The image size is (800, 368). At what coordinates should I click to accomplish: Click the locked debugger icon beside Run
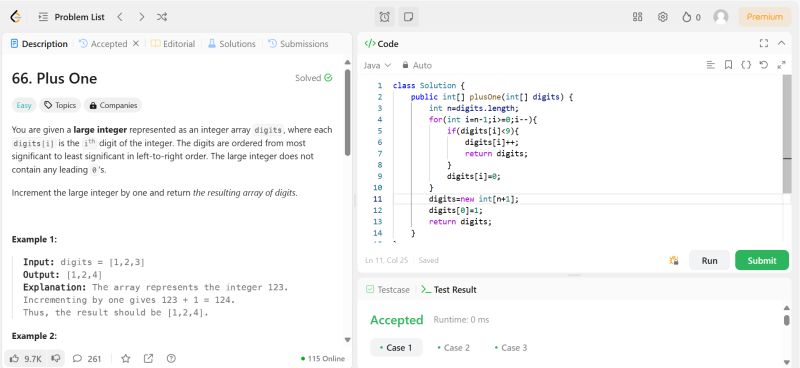point(673,260)
